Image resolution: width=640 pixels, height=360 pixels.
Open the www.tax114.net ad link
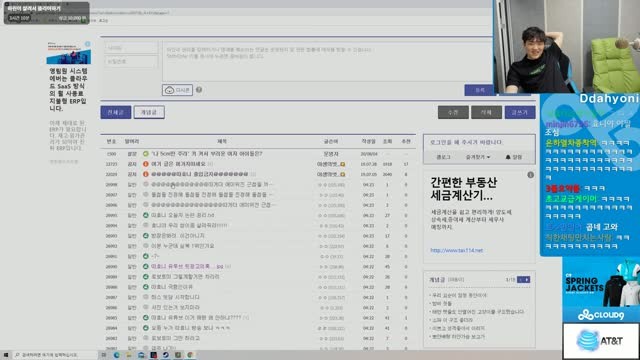[x=456, y=250]
